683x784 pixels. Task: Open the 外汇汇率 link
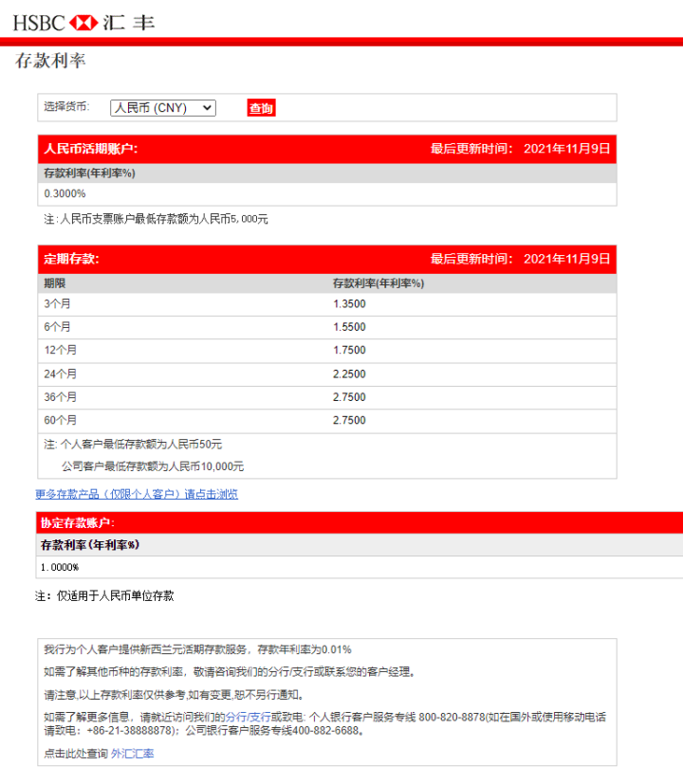tap(132, 754)
